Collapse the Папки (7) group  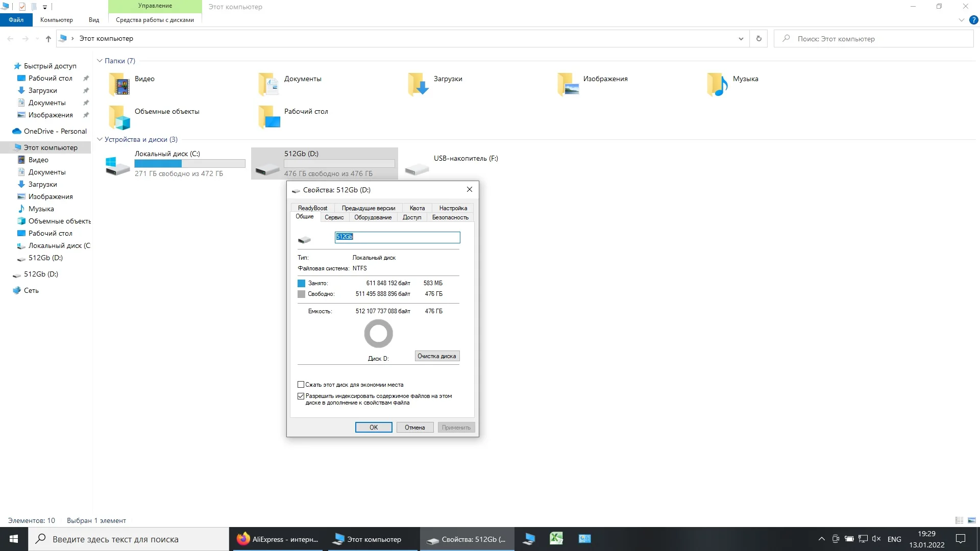pos(100,61)
